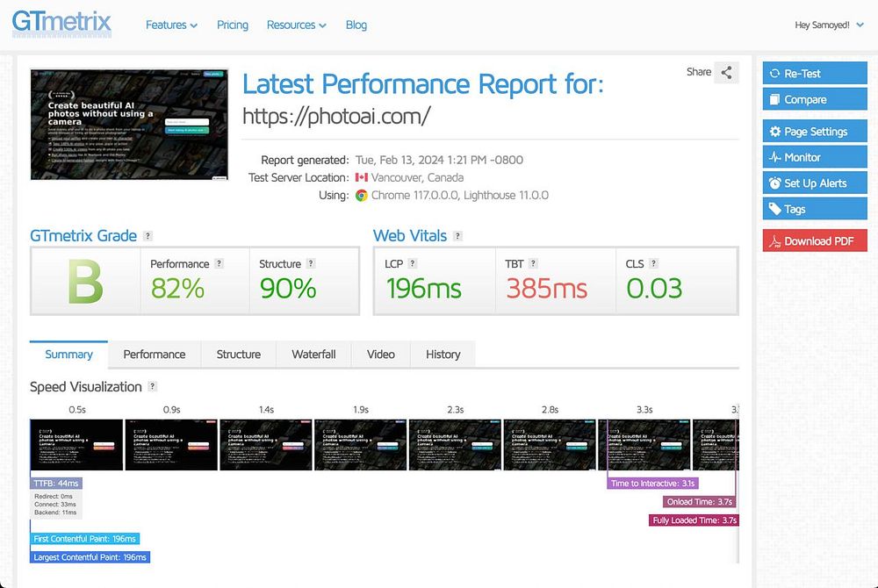Click the 385ms TBT value

point(546,289)
